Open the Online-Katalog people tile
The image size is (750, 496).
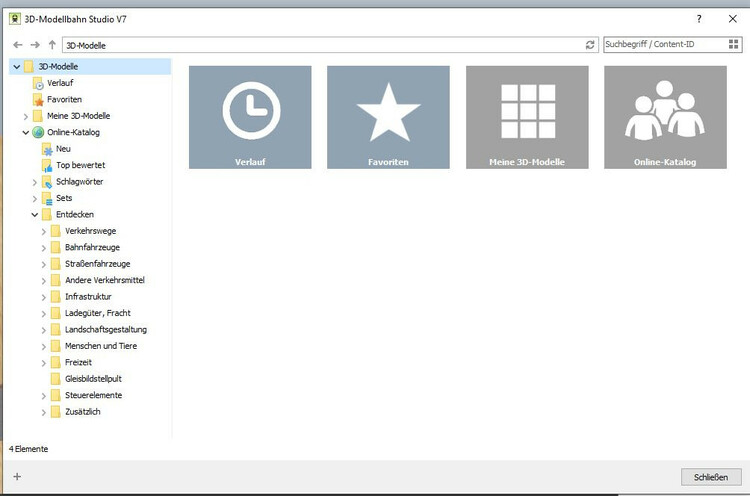tap(665, 117)
